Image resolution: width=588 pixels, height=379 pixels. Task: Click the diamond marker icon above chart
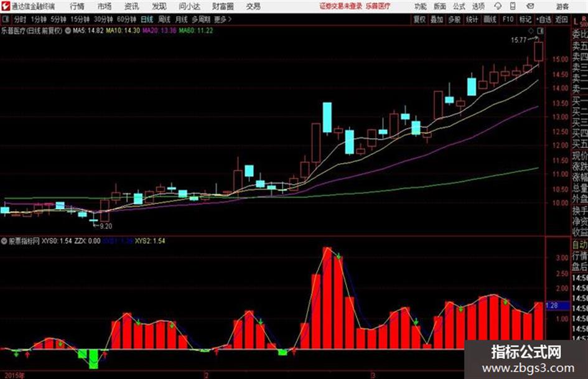click(531, 30)
